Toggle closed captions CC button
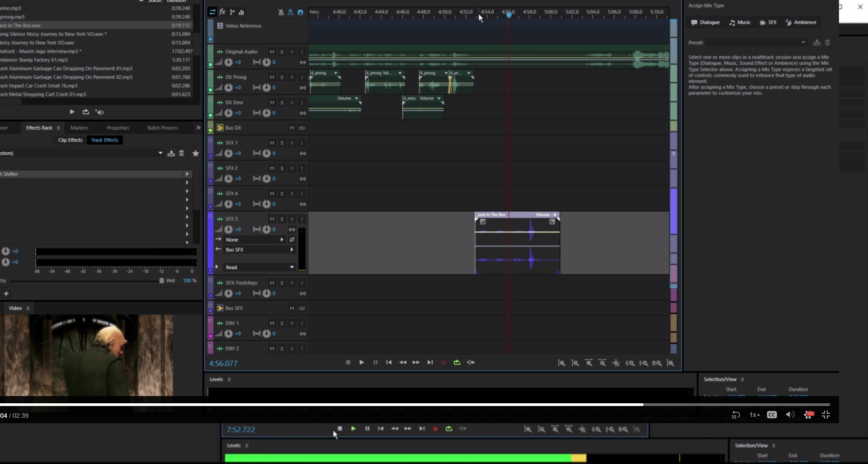Image resolution: width=868 pixels, height=464 pixels. [772, 415]
